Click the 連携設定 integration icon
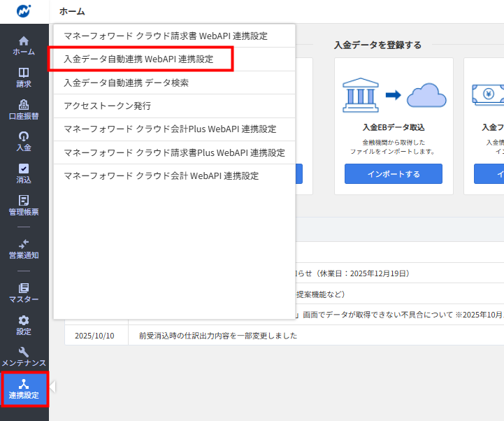This screenshot has width=504, height=421. [24, 385]
